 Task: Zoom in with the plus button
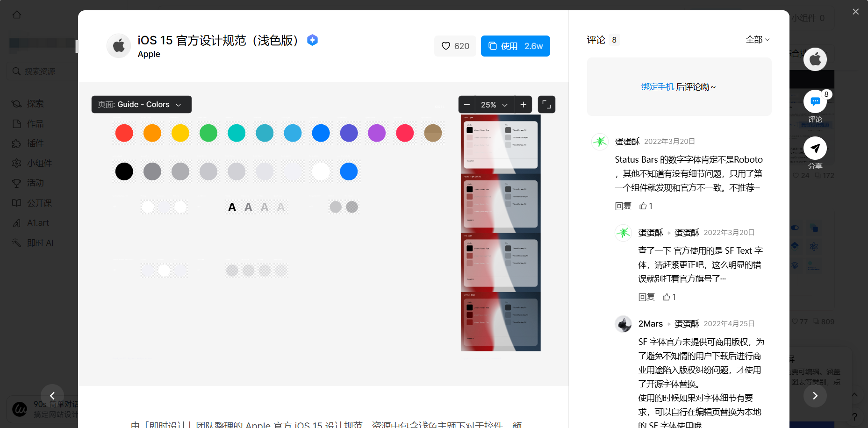point(524,105)
